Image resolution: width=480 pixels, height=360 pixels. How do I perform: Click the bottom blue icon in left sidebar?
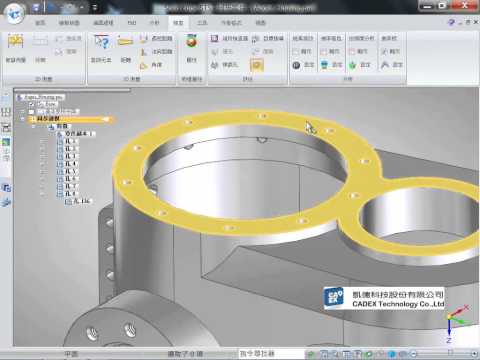[6, 202]
